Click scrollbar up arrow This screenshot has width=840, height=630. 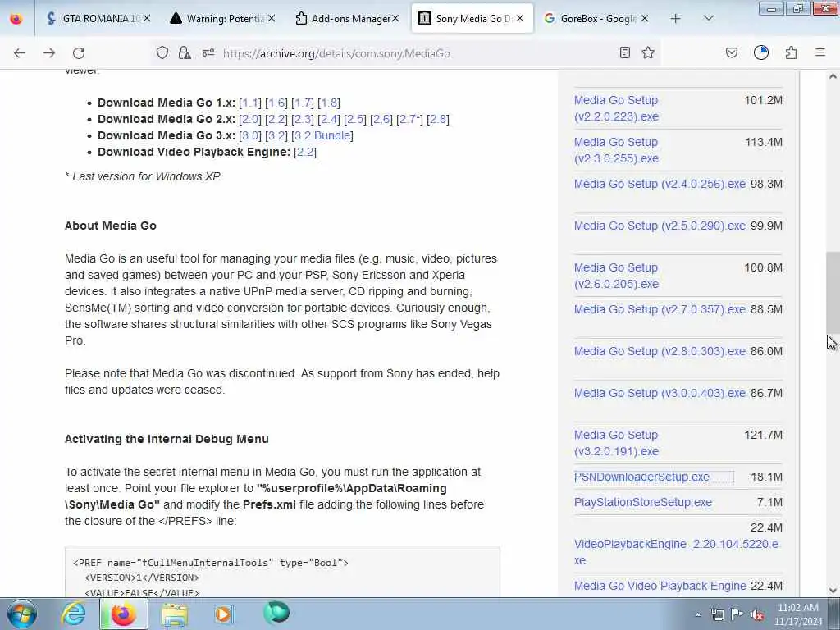[x=833, y=76]
